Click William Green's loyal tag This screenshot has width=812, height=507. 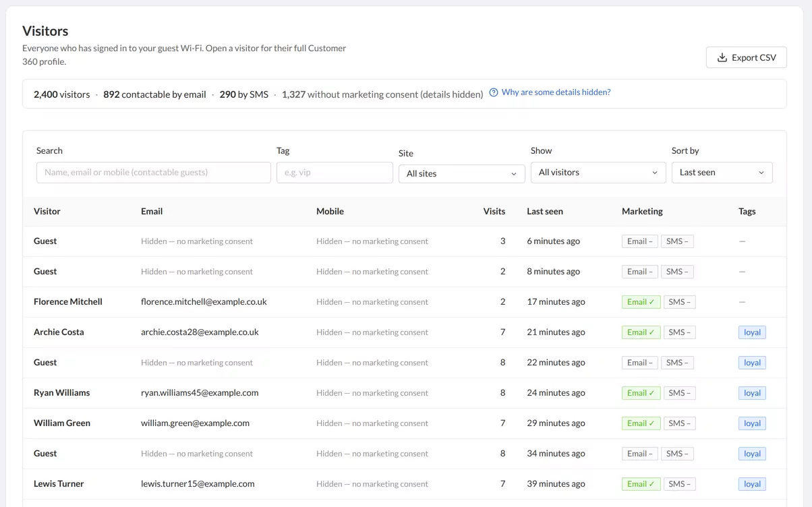752,423
